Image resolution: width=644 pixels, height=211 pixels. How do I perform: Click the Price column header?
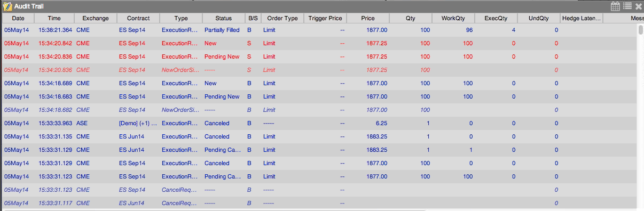click(368, 18)
